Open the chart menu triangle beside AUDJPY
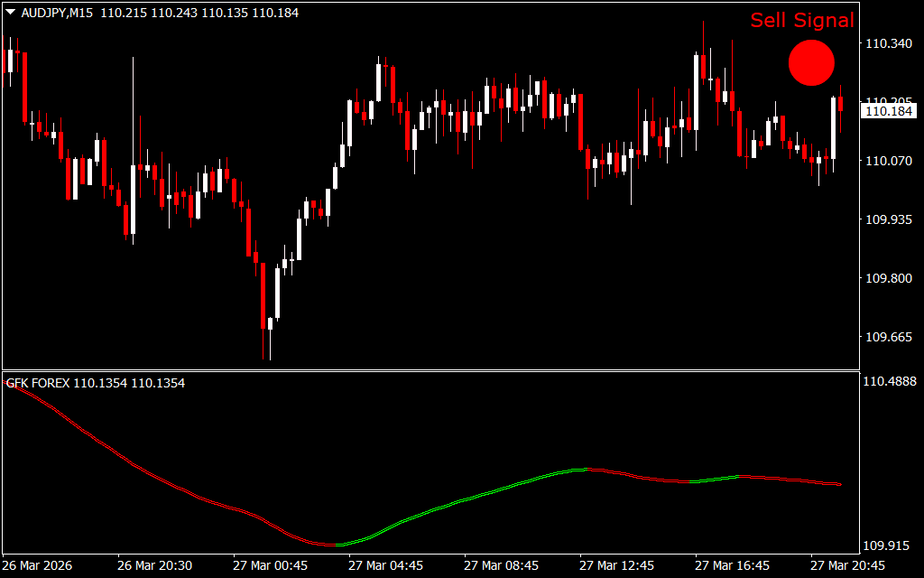The width and height of the screenshot is (924, 578). tap(10, 14)
